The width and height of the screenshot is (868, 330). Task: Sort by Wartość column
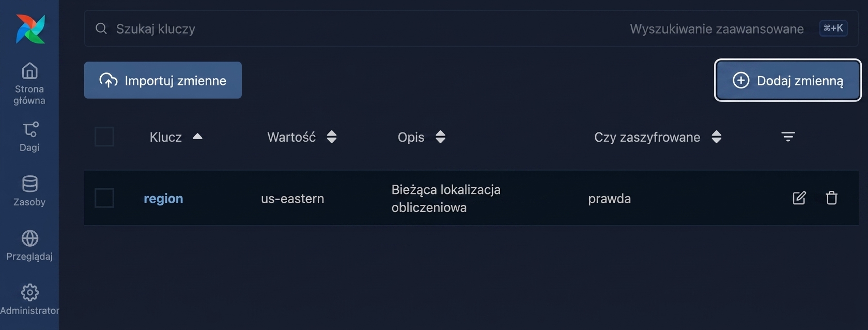pyautogui.click(x=332, y=137)
